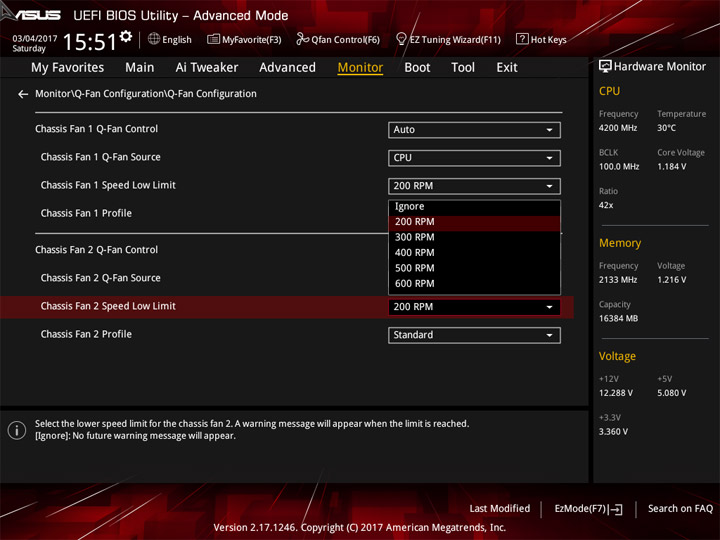Click memory frequency 2133 MHz
Image resolution: width=720 pixels, height=540 pixels.
point(618,280)
